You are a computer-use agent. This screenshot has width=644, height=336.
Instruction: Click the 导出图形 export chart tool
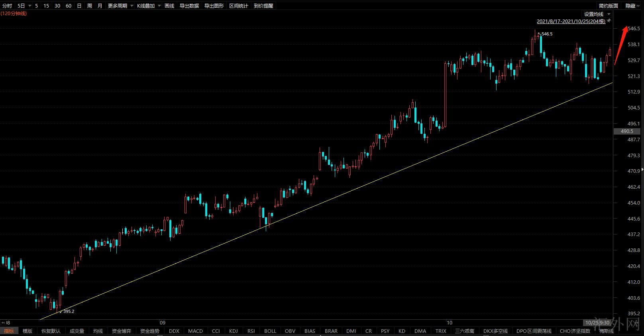pyautogui.click(x=214, y=6)
